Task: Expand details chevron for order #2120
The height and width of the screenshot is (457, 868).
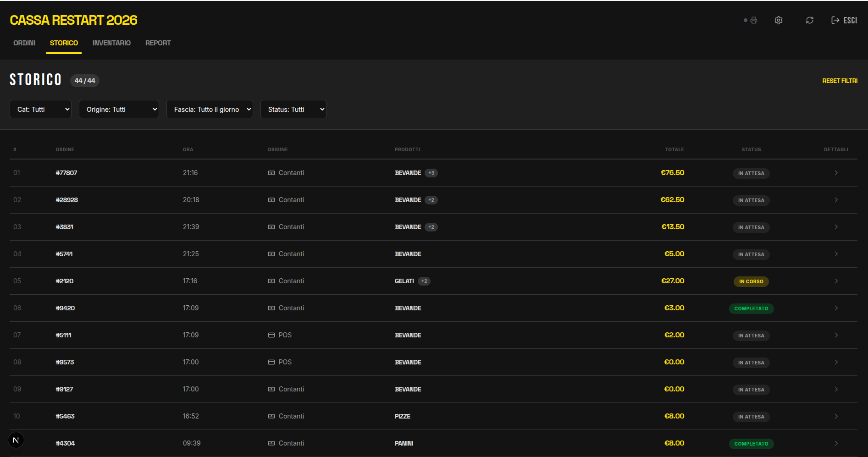Action: point(836,281)
